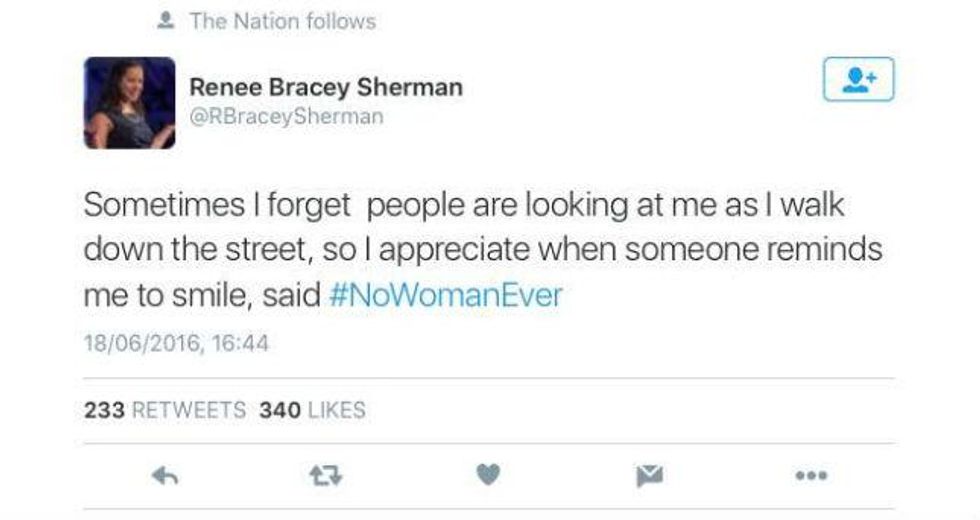Click the word 'LIKES' in the stats row
The height and width of the screenshot is (520, 980).
tap(337, 410)
